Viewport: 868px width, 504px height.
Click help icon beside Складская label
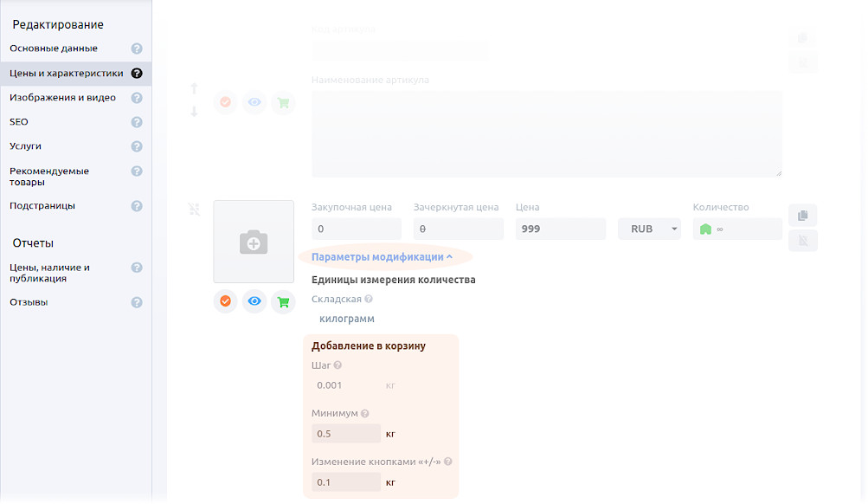[369, 299]
